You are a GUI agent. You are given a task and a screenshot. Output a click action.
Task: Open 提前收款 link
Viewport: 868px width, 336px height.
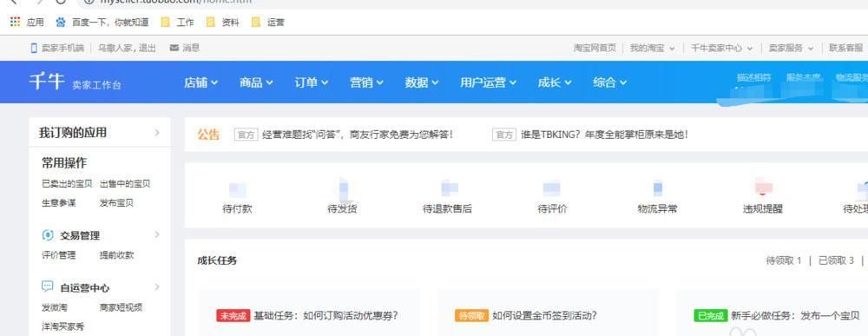(117, 255)
